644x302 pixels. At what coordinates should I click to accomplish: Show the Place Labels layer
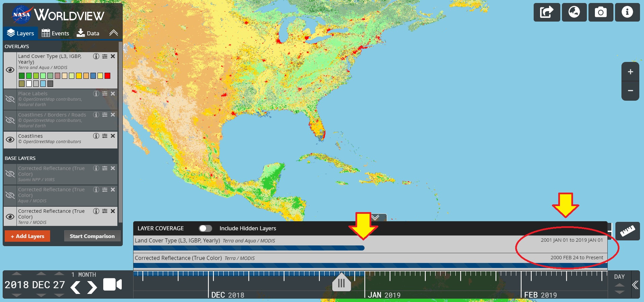pos(10,99)
